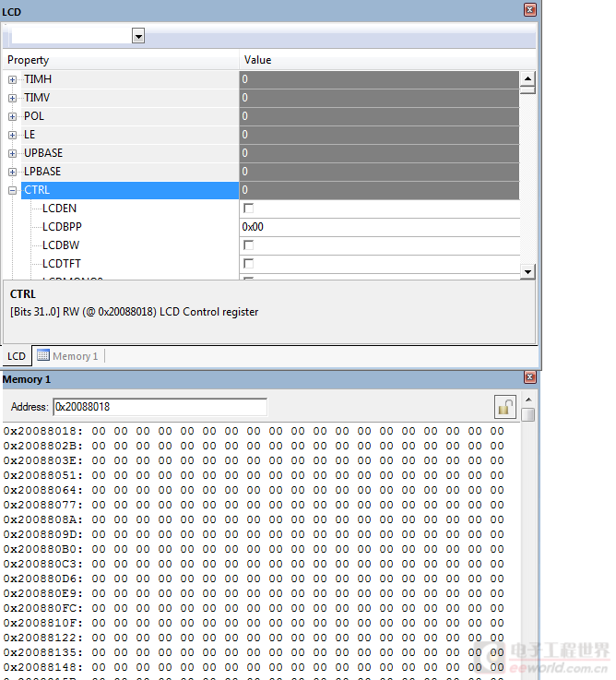Switch to the LCD tab

pyautogui.click(x=17, y=356)
